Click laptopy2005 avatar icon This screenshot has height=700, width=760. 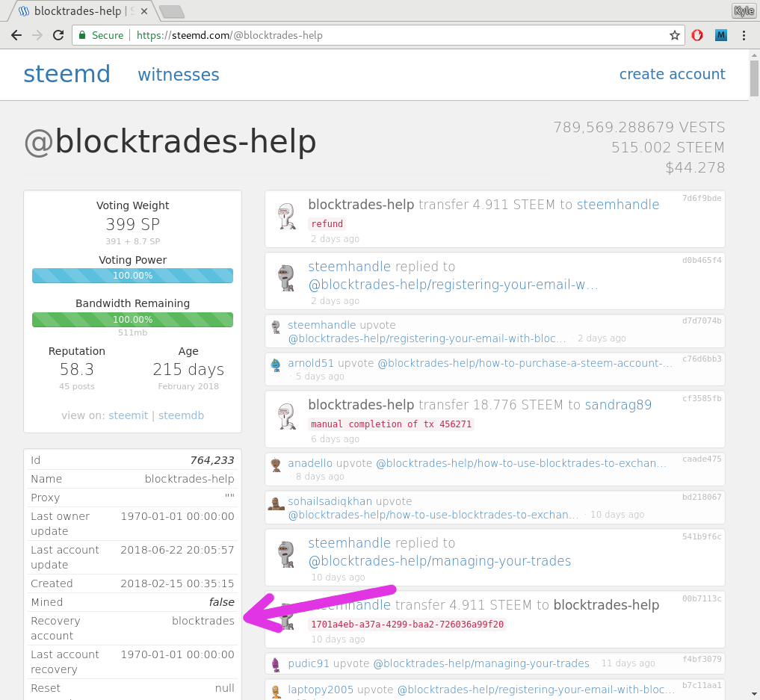(276, 692)
